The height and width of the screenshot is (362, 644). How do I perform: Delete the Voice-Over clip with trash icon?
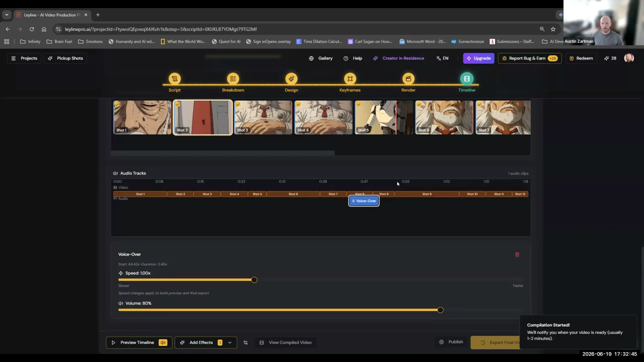click(x=517, y=255)
